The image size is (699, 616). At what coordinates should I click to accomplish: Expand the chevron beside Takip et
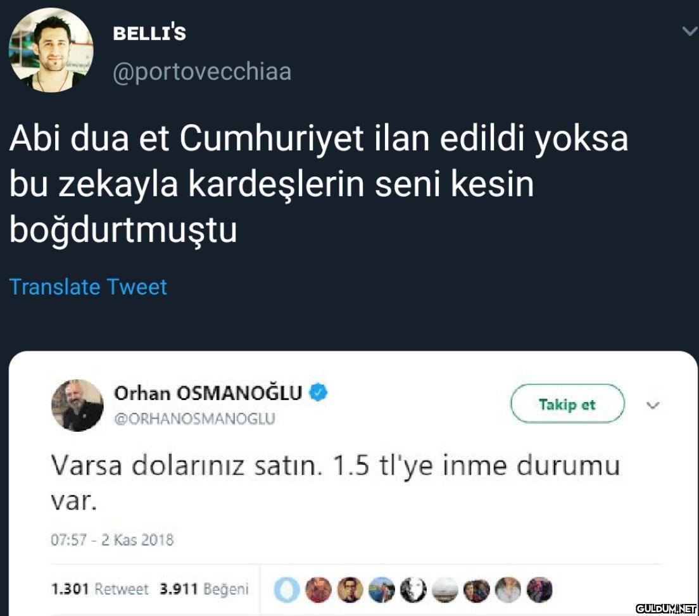click(653, 405)
